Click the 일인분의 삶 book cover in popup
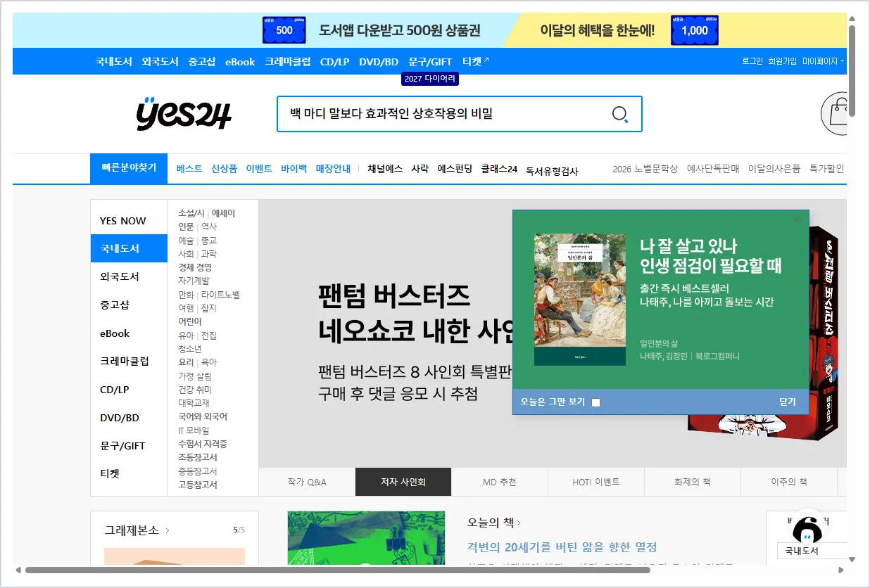This screenshot has height=588, width=870. coord(579,300)
